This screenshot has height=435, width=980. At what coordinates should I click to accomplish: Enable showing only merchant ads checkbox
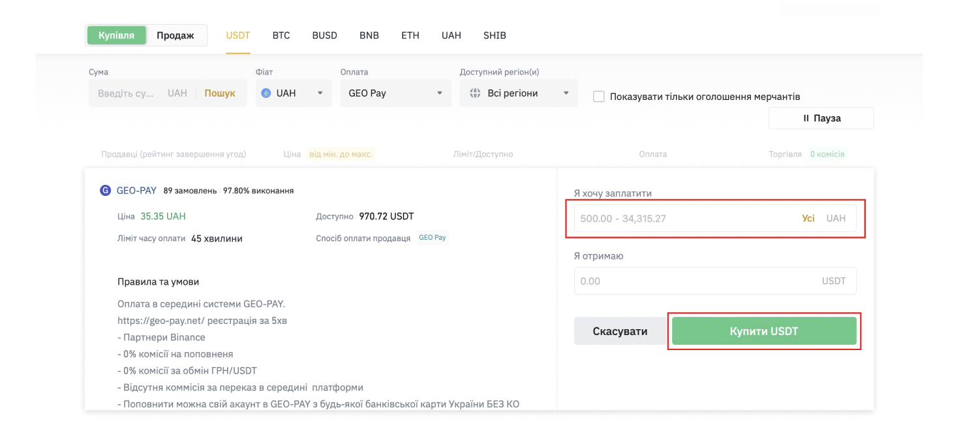tap(598, 97)
